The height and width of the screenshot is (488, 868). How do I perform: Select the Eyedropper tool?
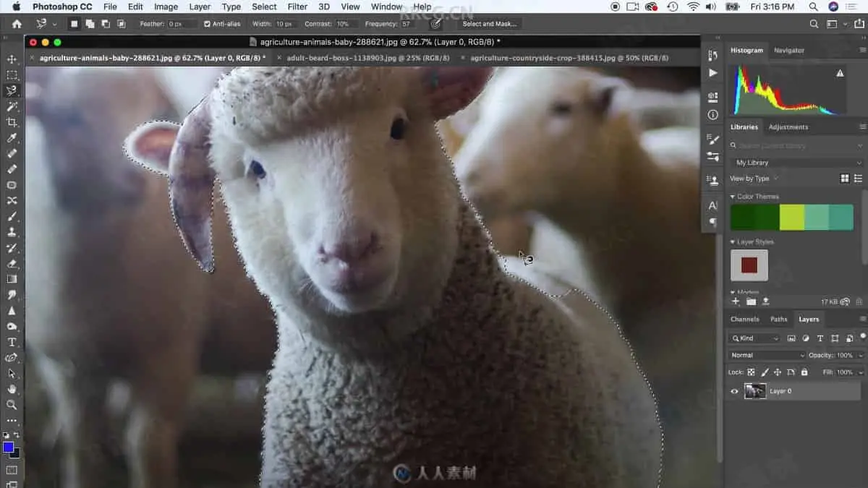point(12,138)
